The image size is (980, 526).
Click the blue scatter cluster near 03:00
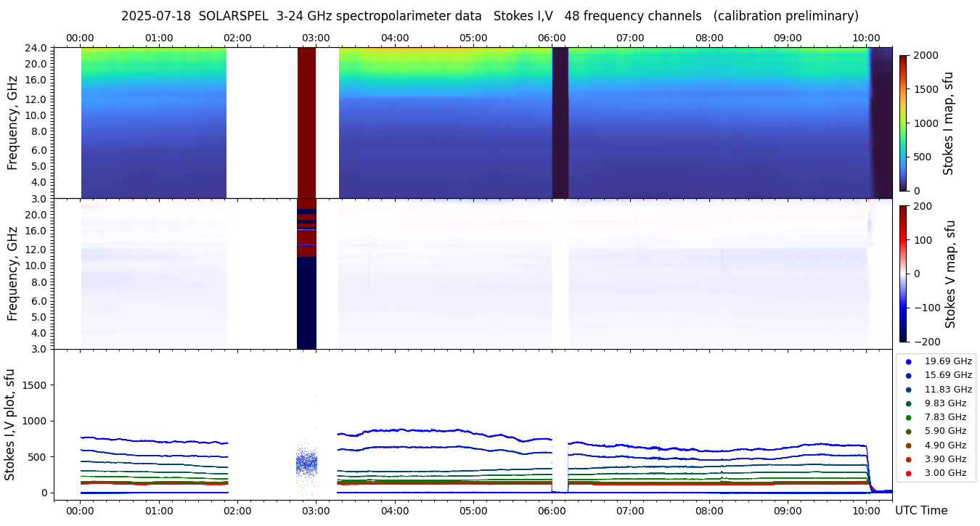pos(306,462)
